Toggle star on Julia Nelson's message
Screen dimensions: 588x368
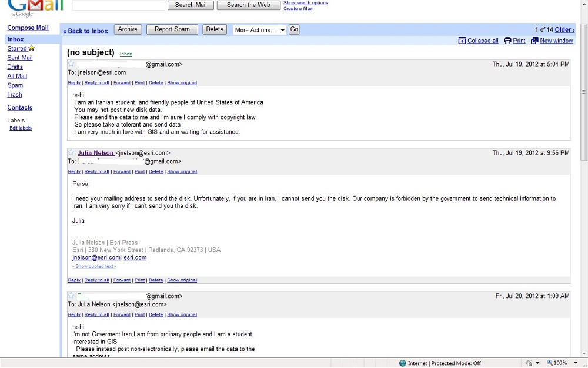71,152
